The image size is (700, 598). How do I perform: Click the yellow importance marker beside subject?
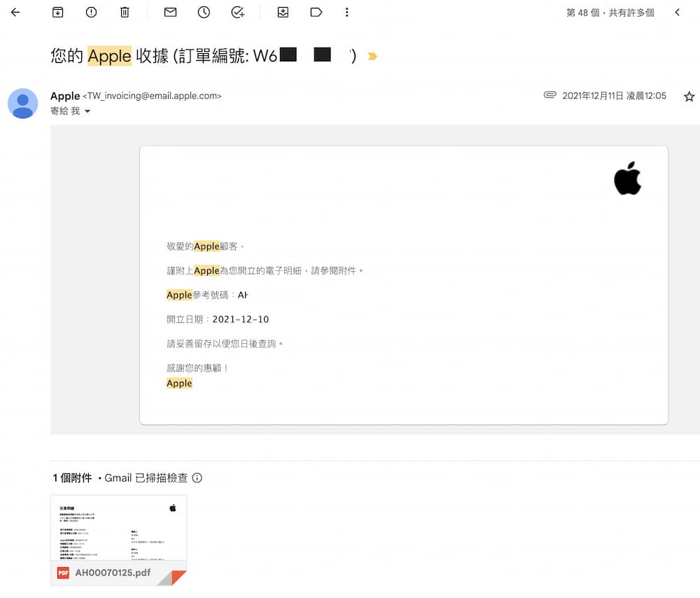372,56
